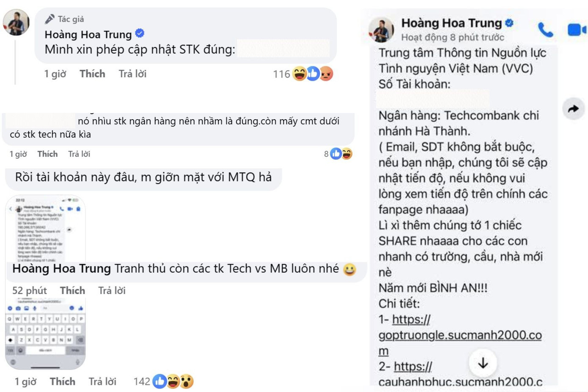The image size is (588, 392).
Task: Open the commenter's profile picture at top left
Action: pyautogui.click(x=16, y=22)
